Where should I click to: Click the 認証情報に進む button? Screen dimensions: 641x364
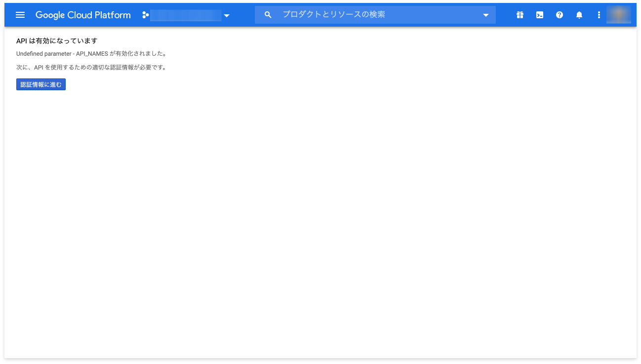41,84
